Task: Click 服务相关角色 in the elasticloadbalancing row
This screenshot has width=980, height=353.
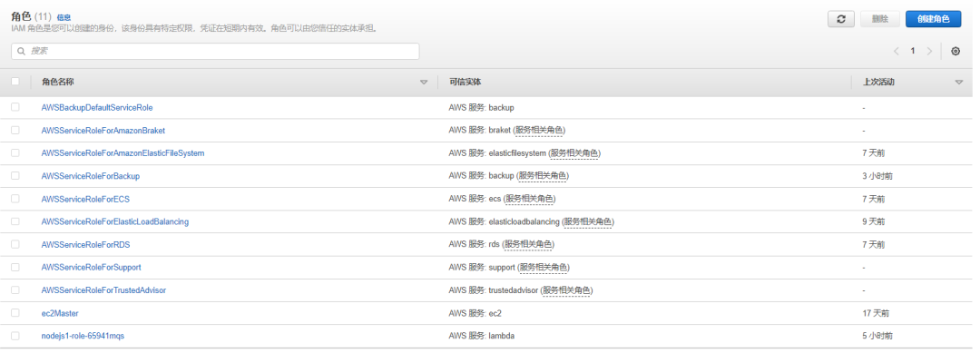Action: click(587, 221)
